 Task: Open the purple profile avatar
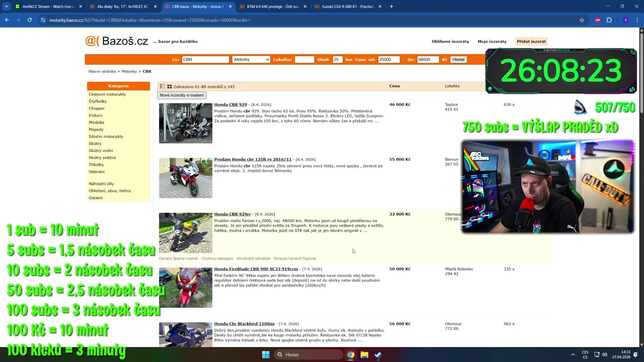coord(625,20)
